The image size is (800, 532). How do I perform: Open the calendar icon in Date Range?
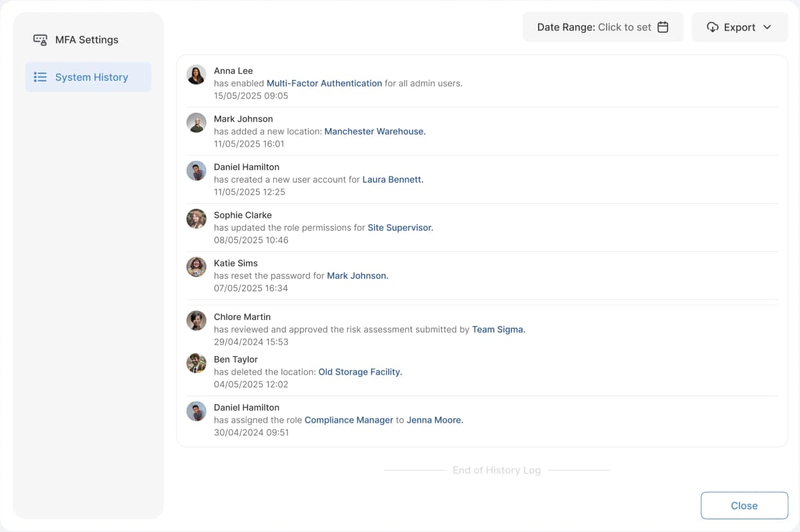click(x=663, y=27)
